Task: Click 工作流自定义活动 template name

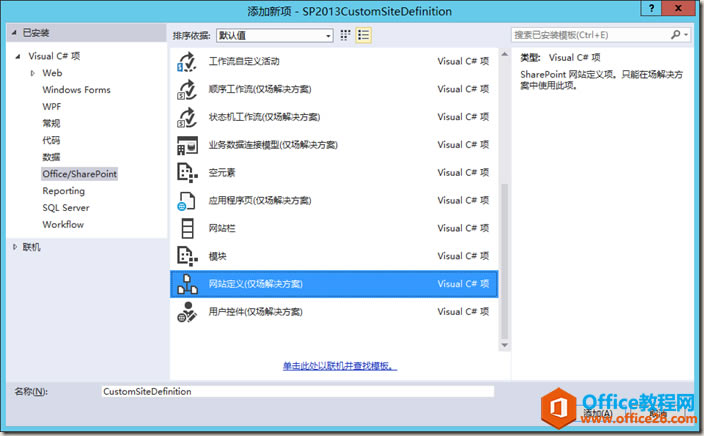Action: (244, 62)
